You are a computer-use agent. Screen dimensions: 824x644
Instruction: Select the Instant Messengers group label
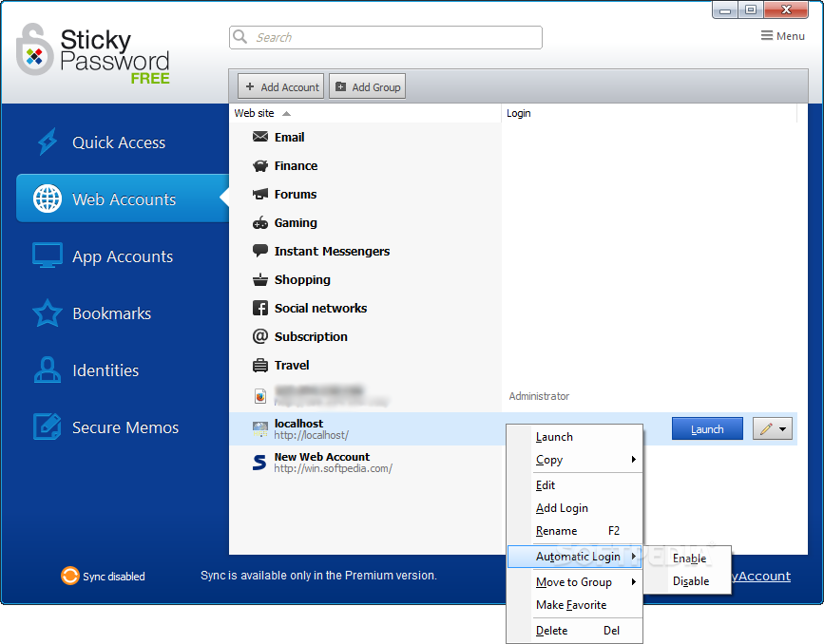[332, 251]
